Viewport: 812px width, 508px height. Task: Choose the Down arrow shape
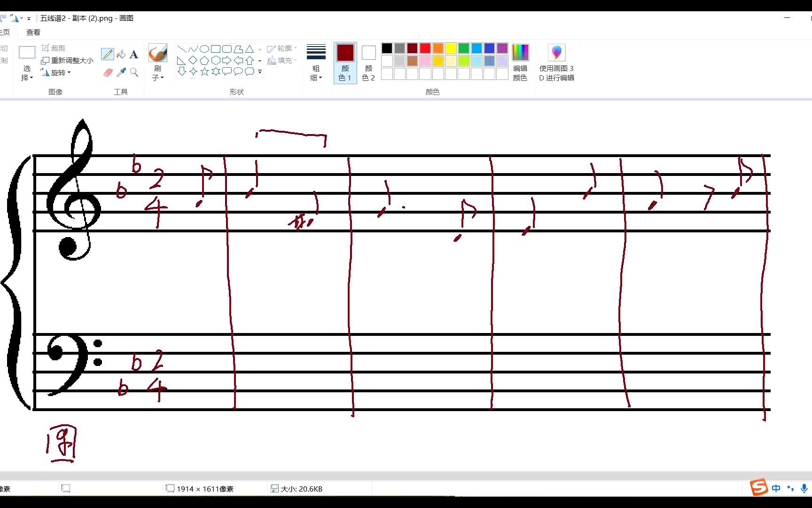(181, 71)
